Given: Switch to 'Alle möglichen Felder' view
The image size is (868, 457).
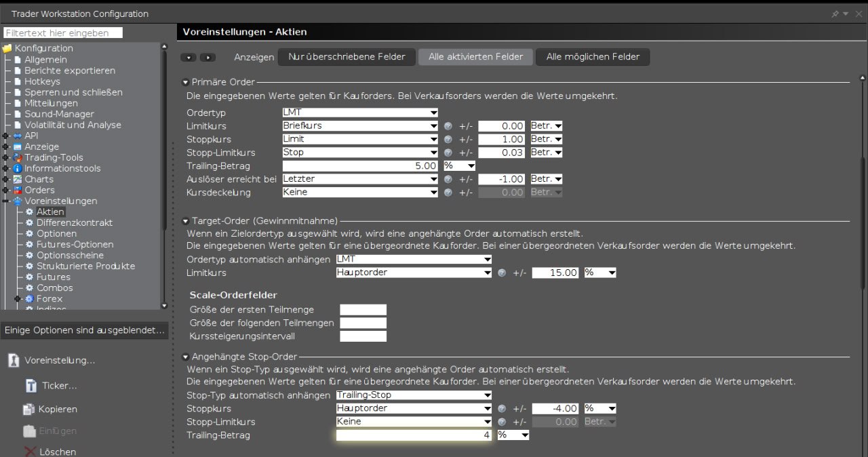Looking at the screenshot, I should click(x=593, y=57).
